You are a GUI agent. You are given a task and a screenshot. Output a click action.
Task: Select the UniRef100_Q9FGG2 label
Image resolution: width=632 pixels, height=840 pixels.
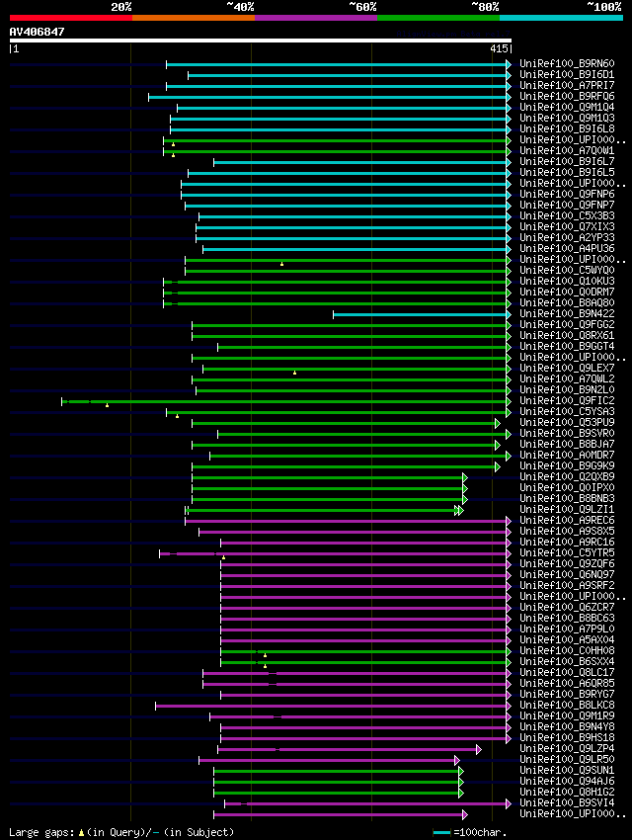tap(567, 325)
